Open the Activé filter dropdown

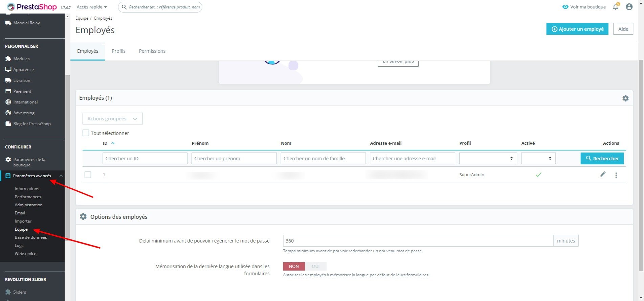pyautogui.click(x=538, y=158)
